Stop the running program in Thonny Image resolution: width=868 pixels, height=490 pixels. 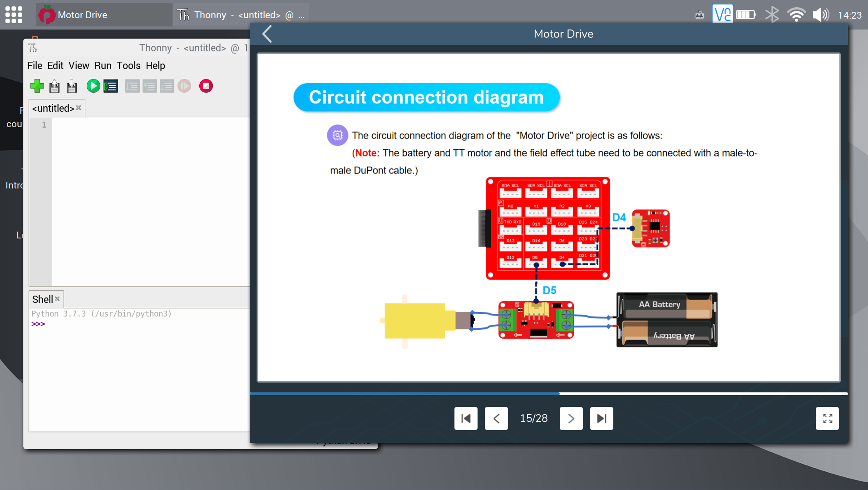point(206,86)
